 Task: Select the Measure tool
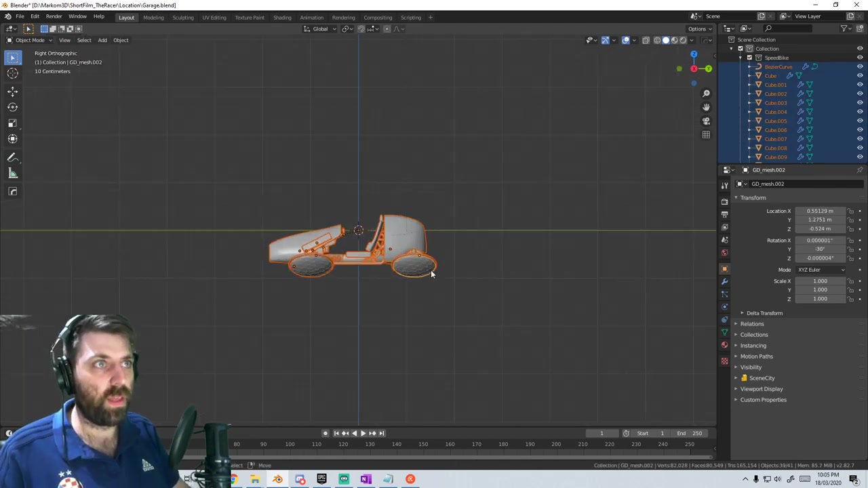click(12, 174)
